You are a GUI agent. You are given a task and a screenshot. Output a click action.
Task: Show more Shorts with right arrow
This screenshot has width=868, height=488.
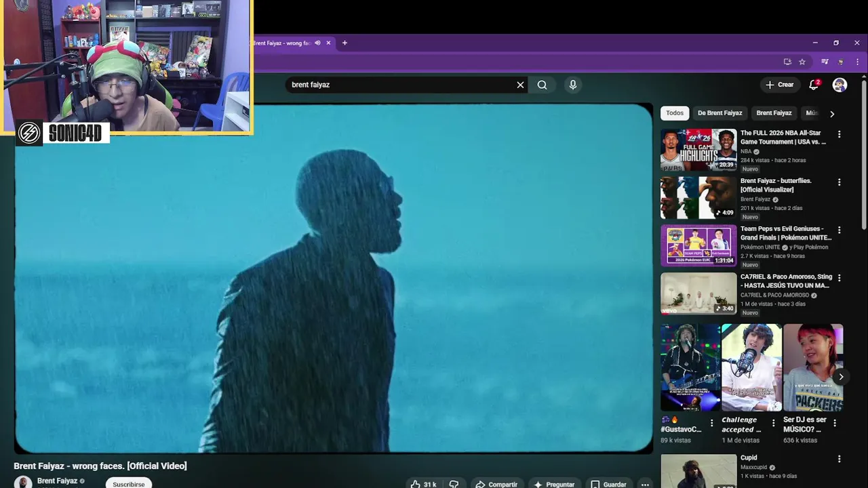pos(841,377)
